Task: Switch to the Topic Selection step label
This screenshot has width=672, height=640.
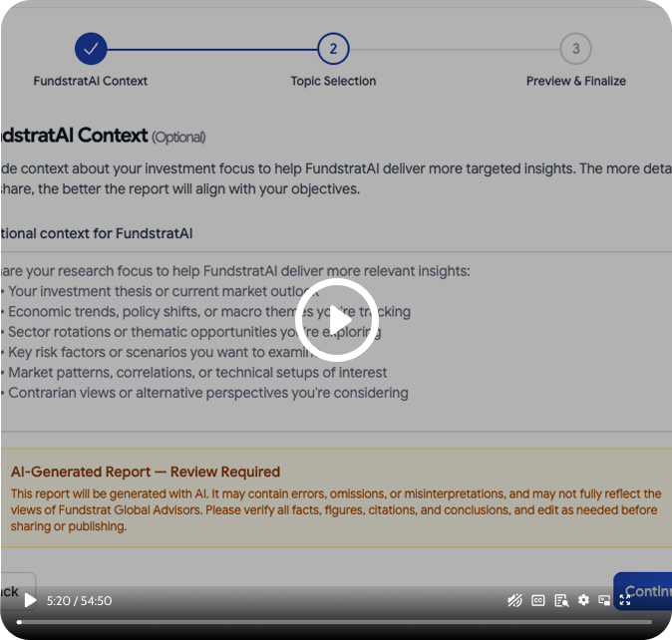Action: click(x=333, y=81)
